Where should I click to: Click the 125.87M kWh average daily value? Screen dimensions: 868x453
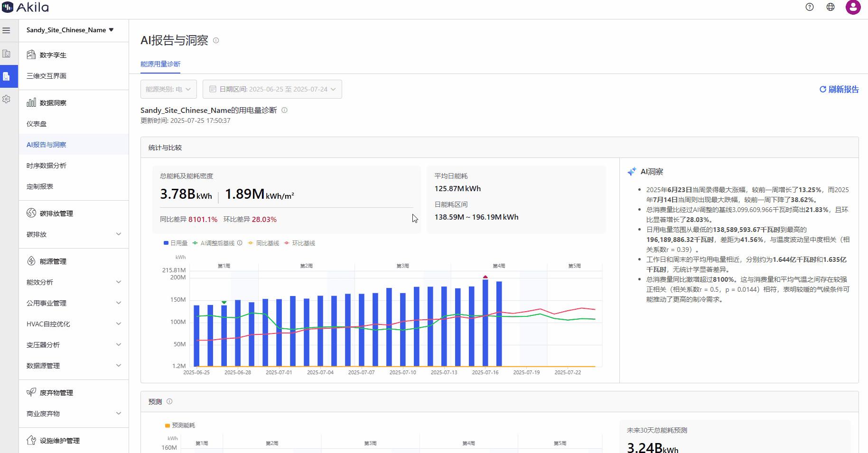(457, 188)
